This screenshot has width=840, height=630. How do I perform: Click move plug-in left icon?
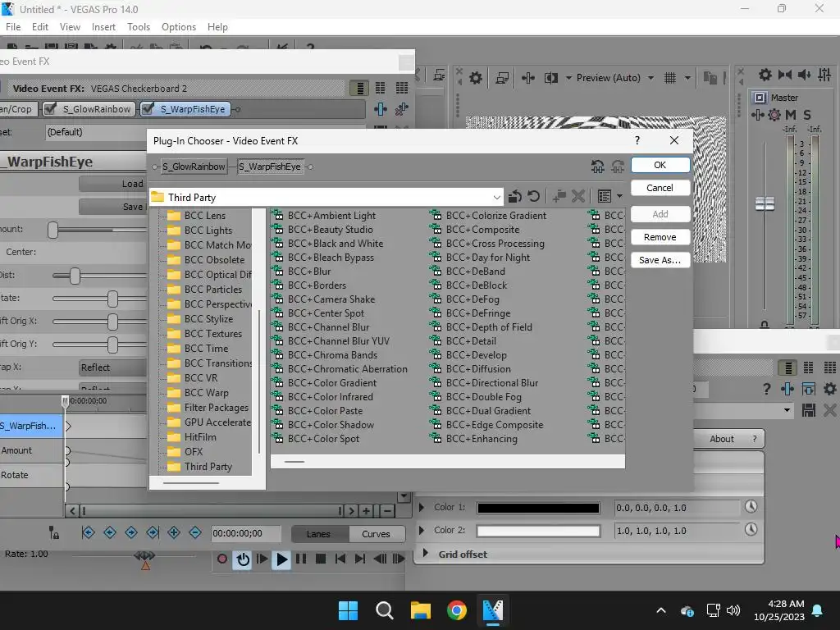tap(598, 167)
